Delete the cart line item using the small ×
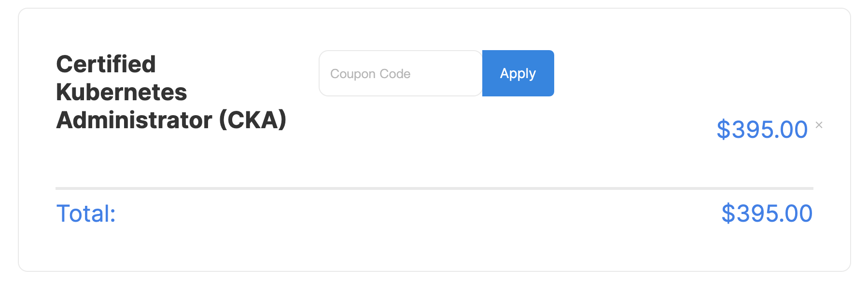Screen dimensions: 868x294 819,125
